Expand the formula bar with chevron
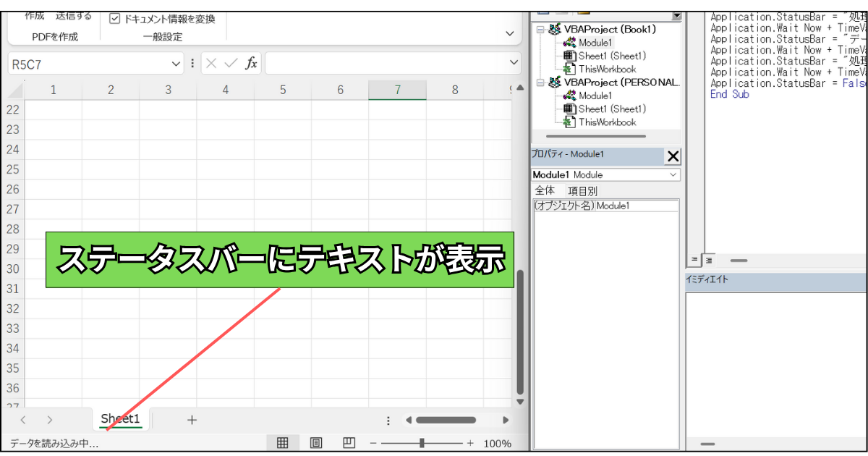868x456 pixels. (x=513, y=63)
